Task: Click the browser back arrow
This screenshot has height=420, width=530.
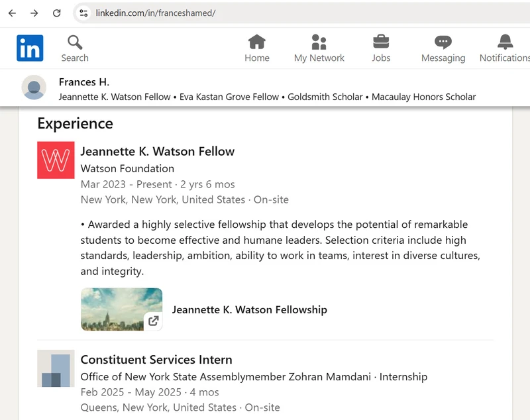Action: (11, 12)
